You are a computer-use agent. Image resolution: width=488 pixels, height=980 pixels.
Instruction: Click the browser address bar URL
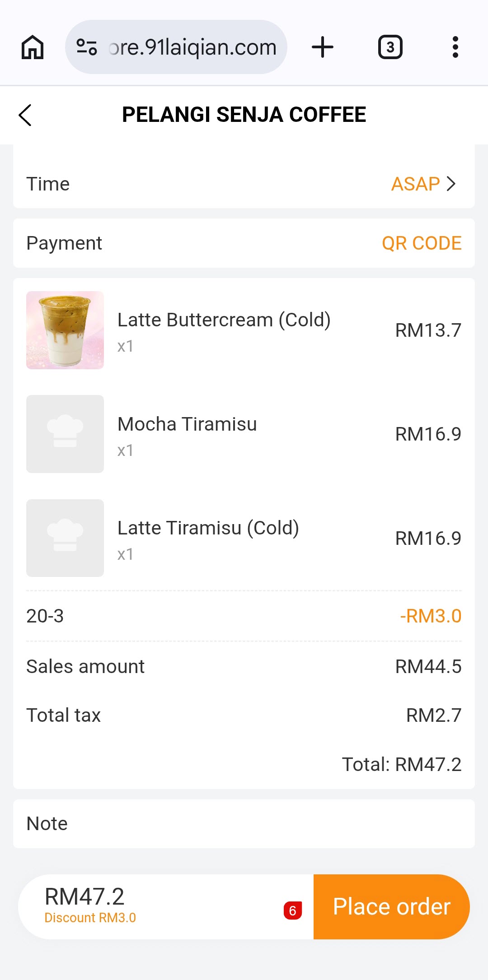pyautogui.click(x=192, y=47)
